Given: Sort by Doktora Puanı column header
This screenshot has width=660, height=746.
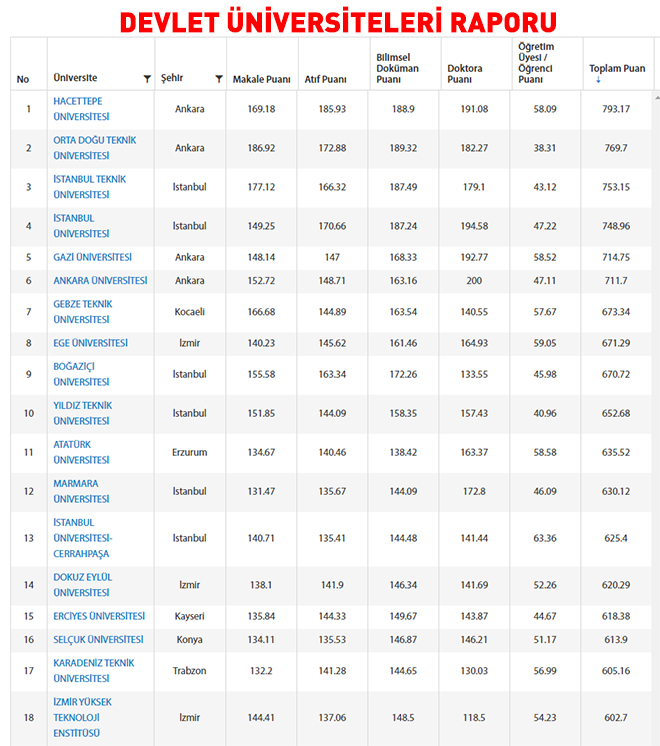Looking at the screenshot, I should pyautogui.click(x=464, y=74).
